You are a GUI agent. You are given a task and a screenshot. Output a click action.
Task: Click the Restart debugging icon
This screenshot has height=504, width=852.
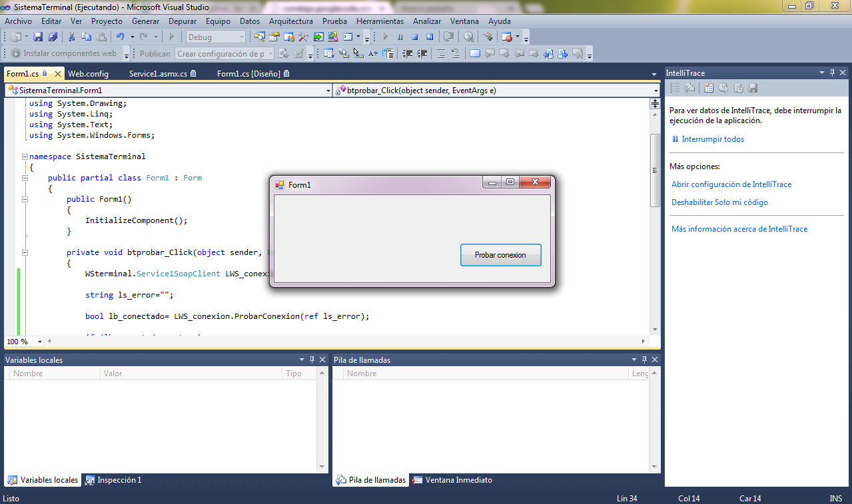tap(430, 37)
